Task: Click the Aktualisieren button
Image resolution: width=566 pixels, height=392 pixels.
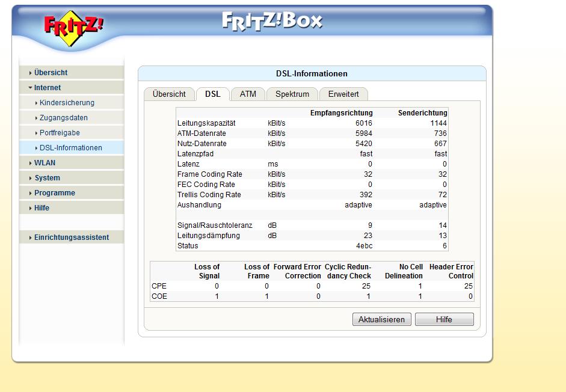Action: click(x=381, y=319)
